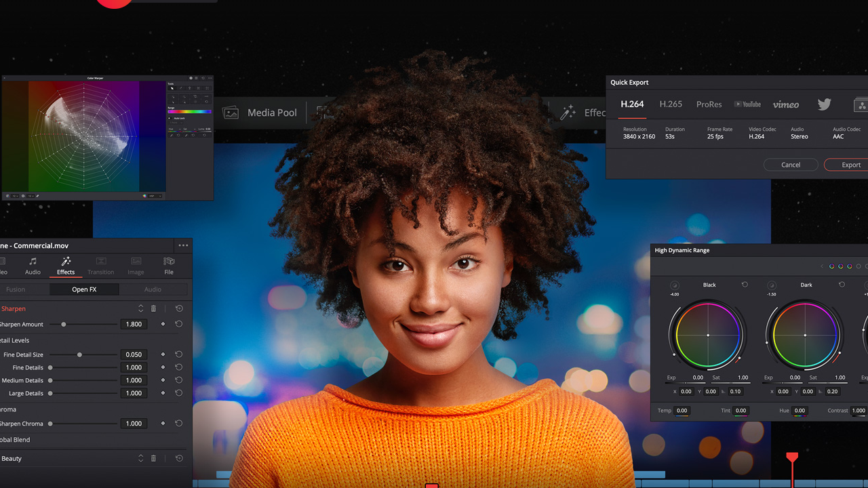Expand the Beauty effect section
868x488 pixels.
pyautogui.click(x=140, y=458)
